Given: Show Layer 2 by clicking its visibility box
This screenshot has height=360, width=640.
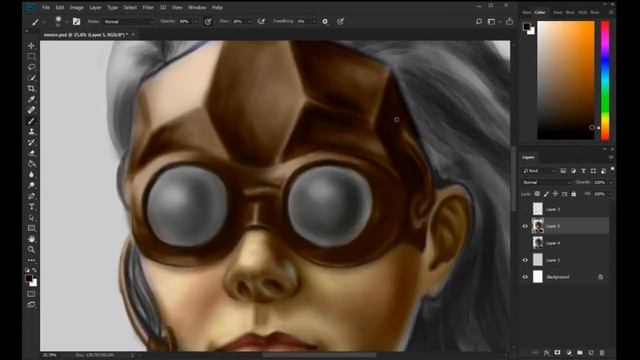Looking at the screenshot, I should [525, 209].
